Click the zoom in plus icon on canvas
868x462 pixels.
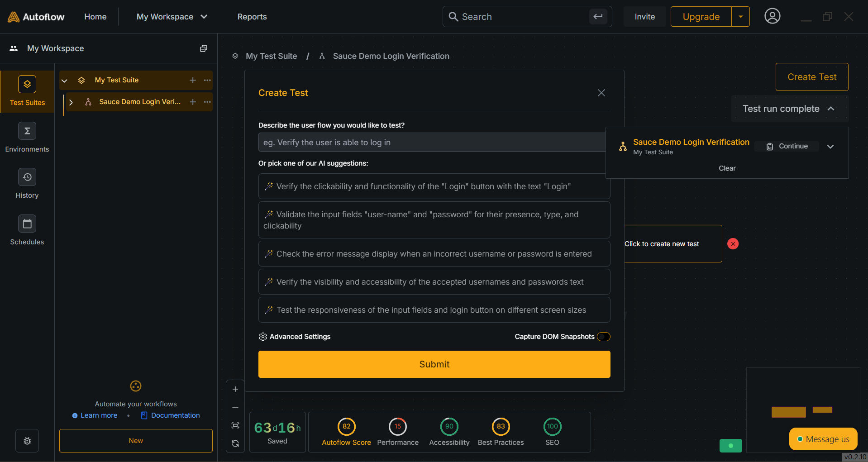pos(235,389)
